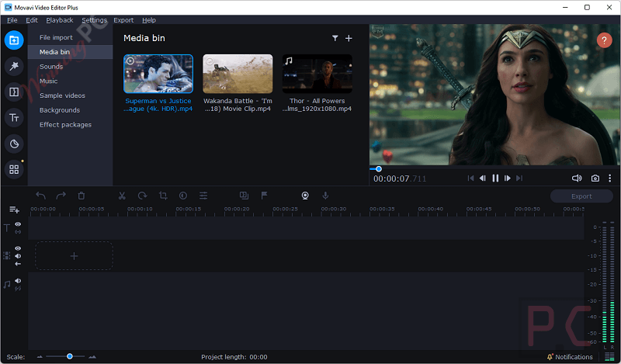Click the Overlay picture-in-picture icon

point(244,196)
